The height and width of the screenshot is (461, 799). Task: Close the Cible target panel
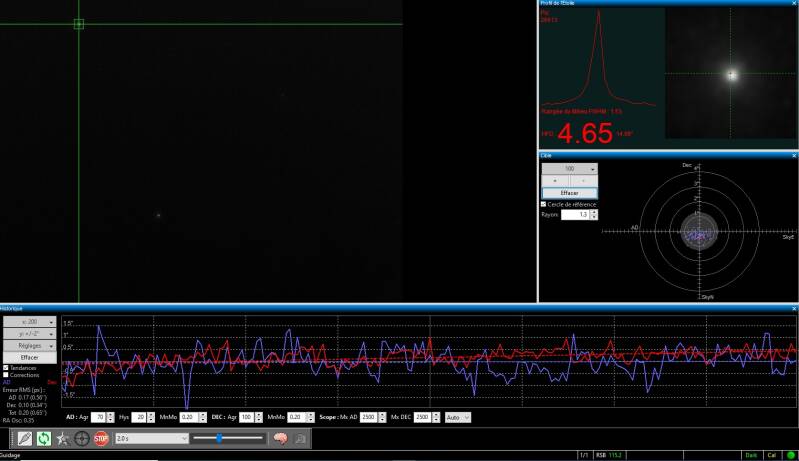(793, 156)
